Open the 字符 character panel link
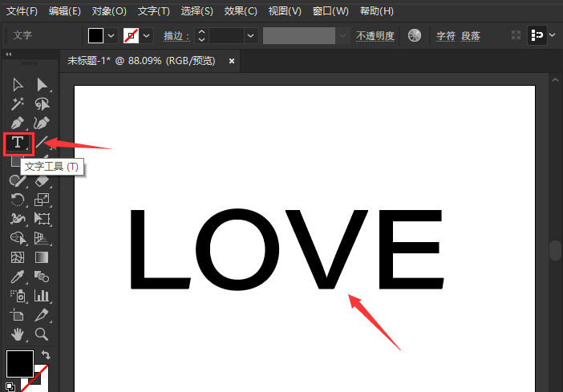Image resolution: width=563 pixels, height=392 pixels. 445,36
